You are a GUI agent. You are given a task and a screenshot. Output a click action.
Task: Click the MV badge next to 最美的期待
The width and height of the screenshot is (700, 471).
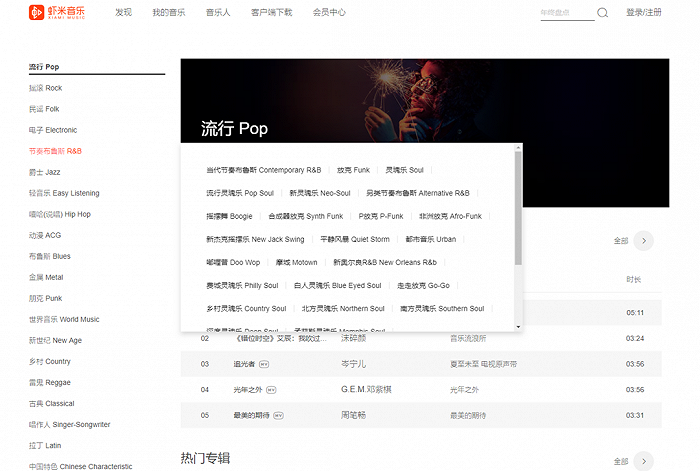pyautogui.click(x=278, y=416)
